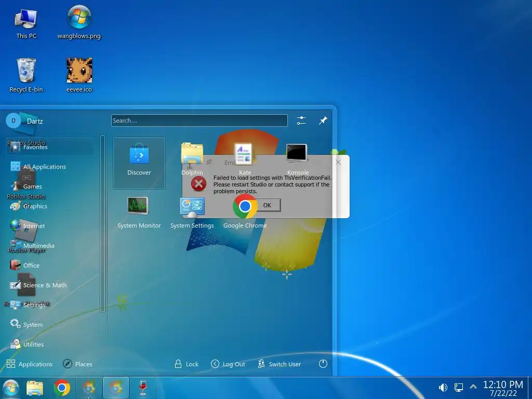Switch to the Applications tab

(x=30, y=364)
